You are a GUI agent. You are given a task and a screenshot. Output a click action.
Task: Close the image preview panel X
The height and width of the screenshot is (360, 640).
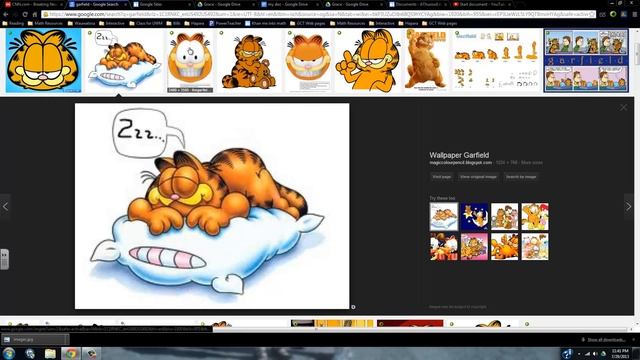coord(623,107)
